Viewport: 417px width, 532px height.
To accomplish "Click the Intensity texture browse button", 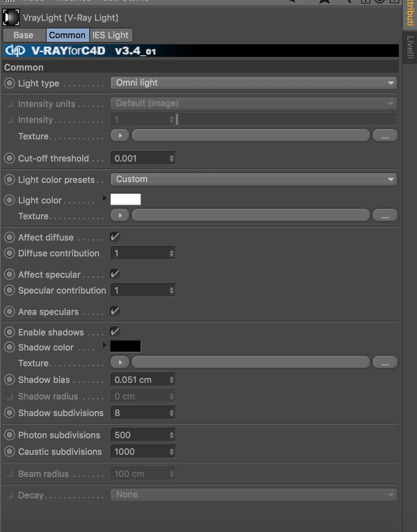I will (385, 136).
